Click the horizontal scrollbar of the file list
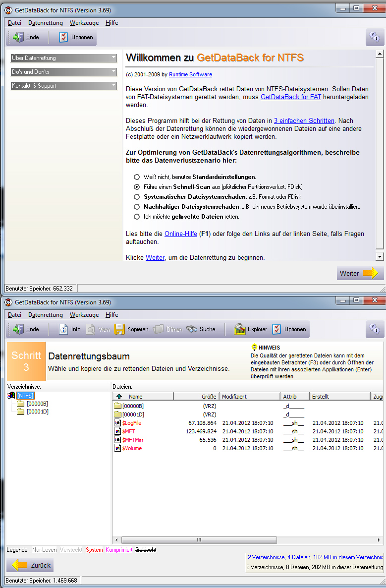This screenshot has height=588, width=386. point(248,540)
